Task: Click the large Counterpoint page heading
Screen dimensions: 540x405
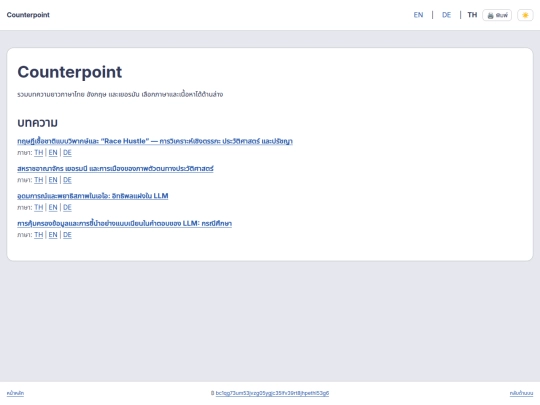Action: click(70, 72)
